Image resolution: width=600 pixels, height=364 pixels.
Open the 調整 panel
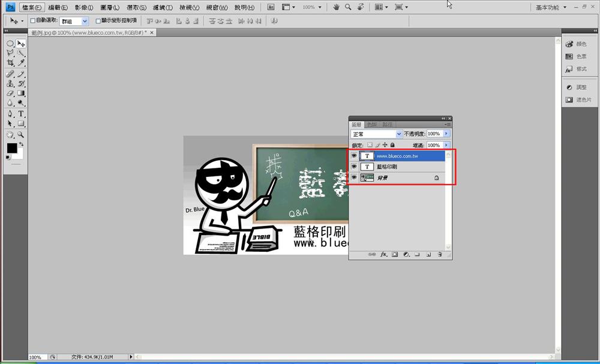pyautogui.click(x=576, y=88)
